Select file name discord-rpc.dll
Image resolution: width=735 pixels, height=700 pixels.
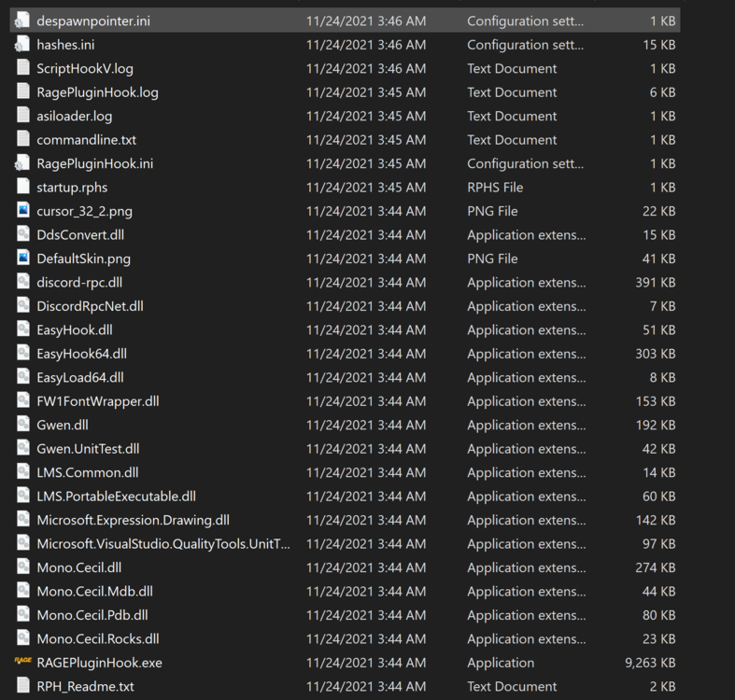(x=79, y=283)
